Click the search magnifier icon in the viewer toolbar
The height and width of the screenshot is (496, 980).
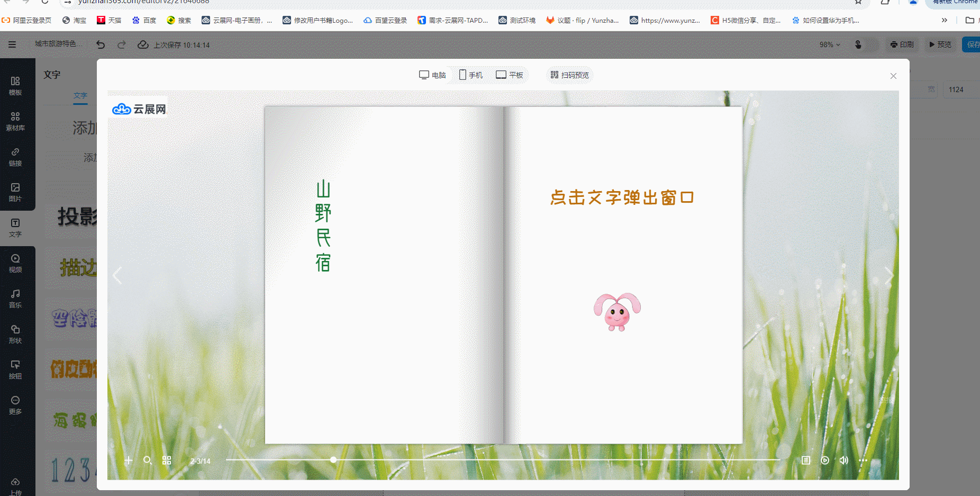pyautogui.click(x=148, y=461)
